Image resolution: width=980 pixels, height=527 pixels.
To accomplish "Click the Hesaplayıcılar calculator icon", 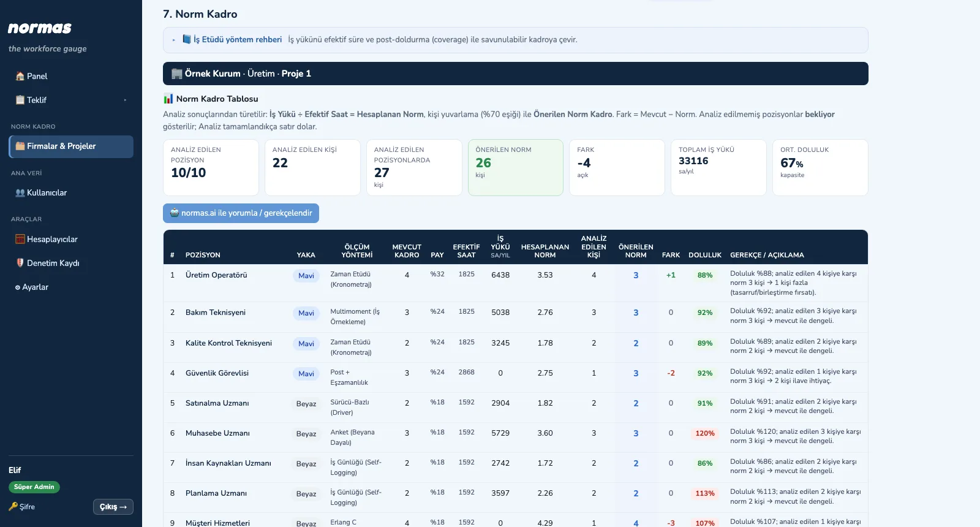I will click(x=20, y=240).
